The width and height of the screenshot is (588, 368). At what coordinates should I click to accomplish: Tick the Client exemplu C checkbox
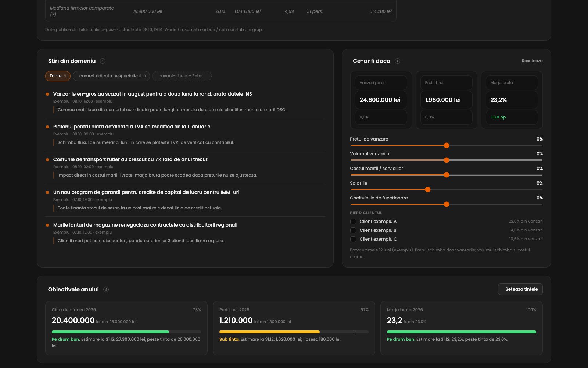[353, 239]
